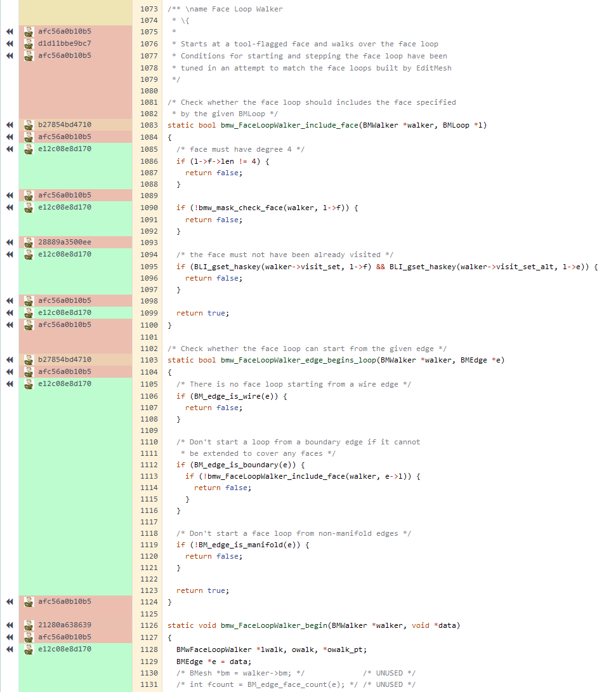The image size is (616, 692).
Task: Click the author avatar next to 28889a3500ee
Action: (x=29, y=243)
